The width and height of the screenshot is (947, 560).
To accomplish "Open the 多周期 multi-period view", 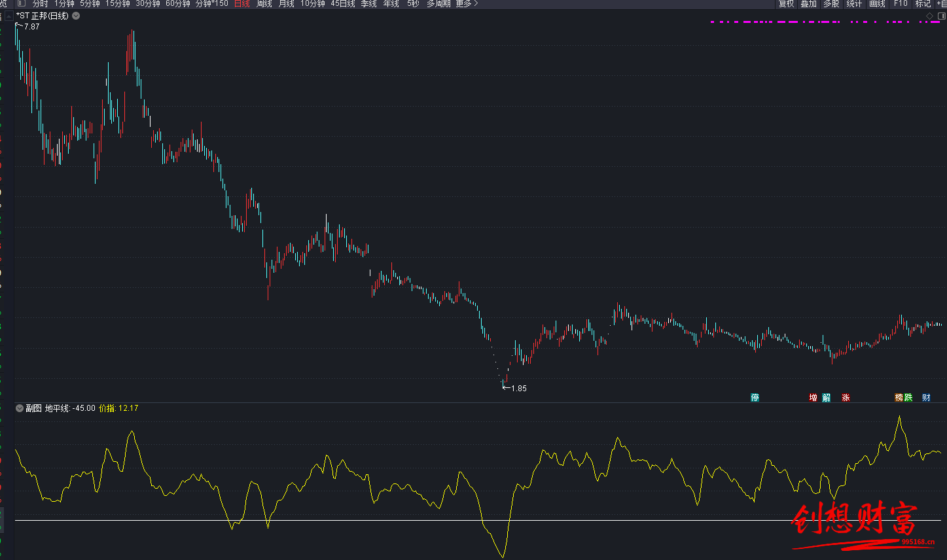I will [438, 4].
